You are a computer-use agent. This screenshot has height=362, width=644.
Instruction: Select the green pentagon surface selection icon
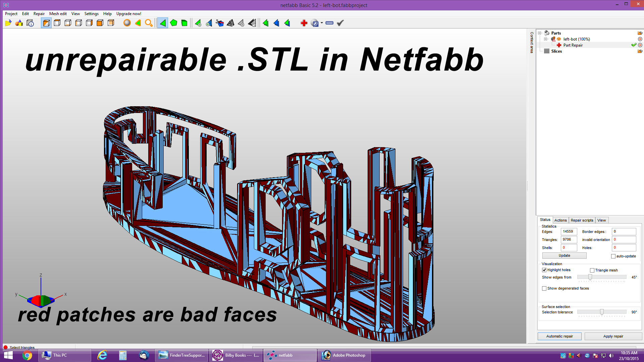(x=173, y=23)
